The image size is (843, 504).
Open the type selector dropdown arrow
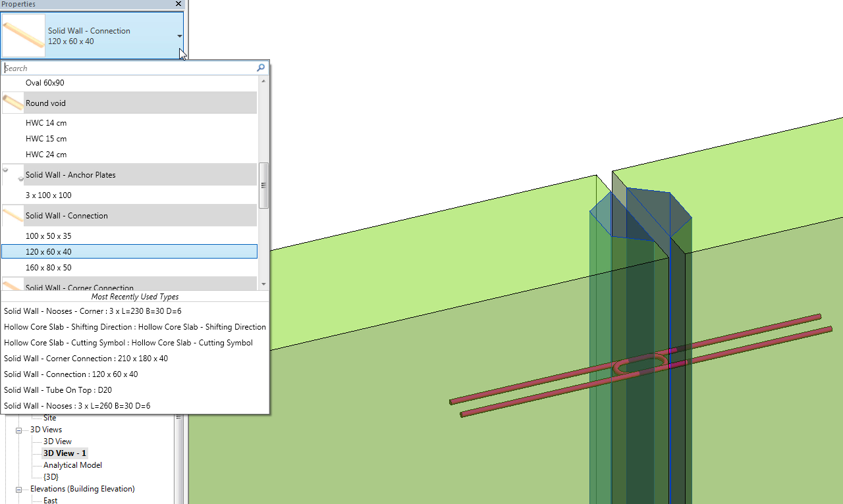(180, 36)
